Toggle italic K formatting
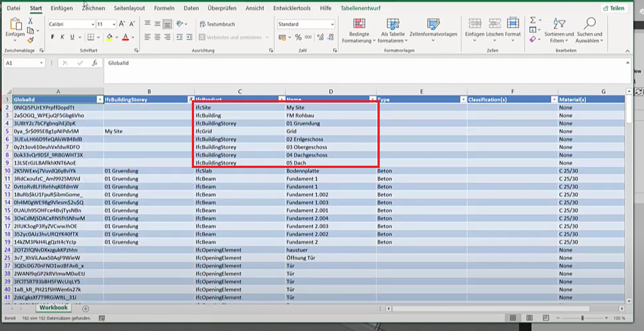This screenshot has height=331, width=644. tap(62, 37)
